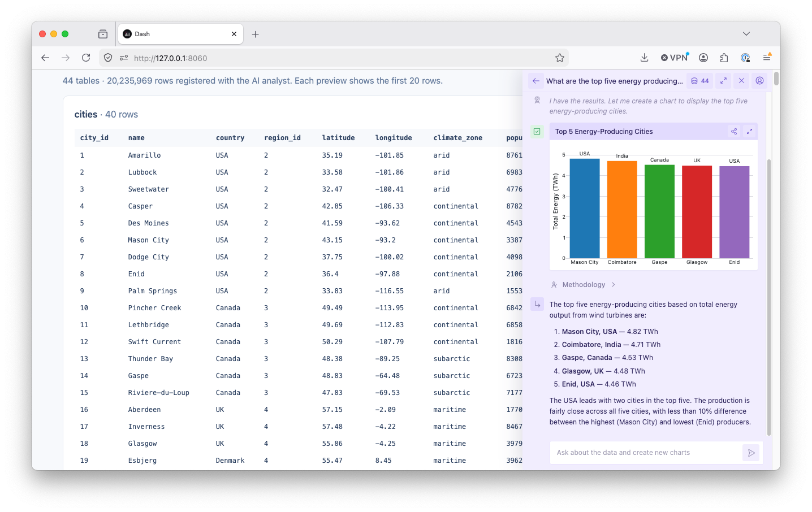
Task: Expand the chat panel to full size
Action: point(723,81)
